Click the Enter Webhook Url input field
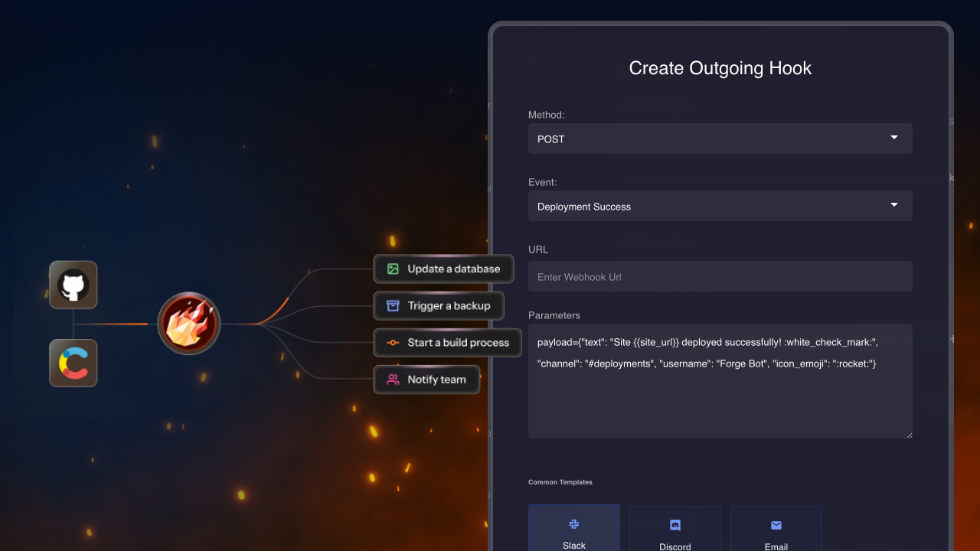980x551 pixels. point(720,276)
